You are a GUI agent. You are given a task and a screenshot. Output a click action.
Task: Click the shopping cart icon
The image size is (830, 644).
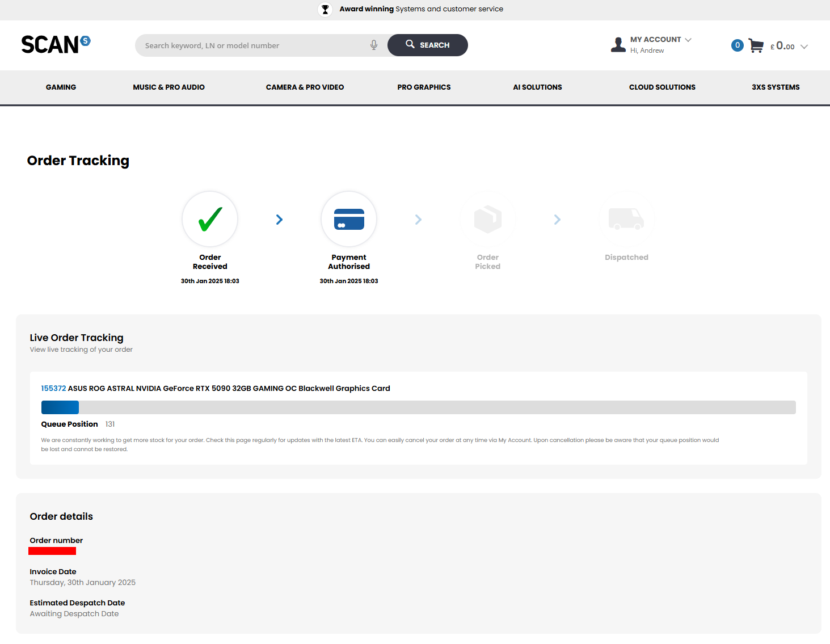coord(756,45)
